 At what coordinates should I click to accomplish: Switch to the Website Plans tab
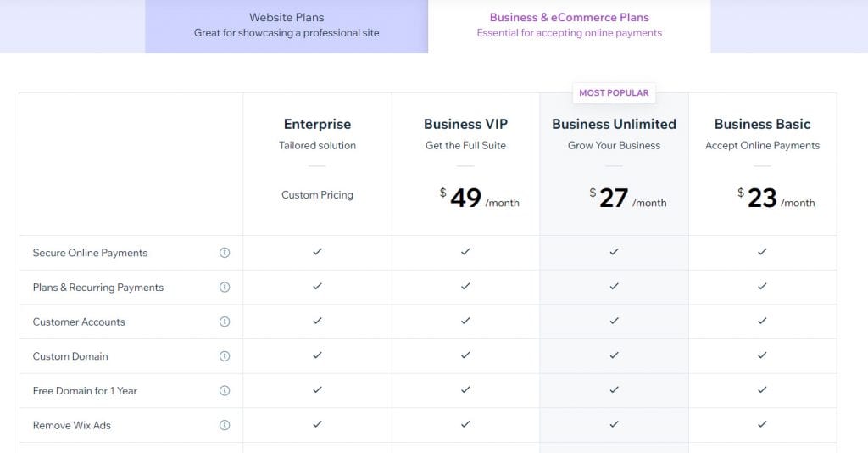pyautogui.click(x=287, y=26)
